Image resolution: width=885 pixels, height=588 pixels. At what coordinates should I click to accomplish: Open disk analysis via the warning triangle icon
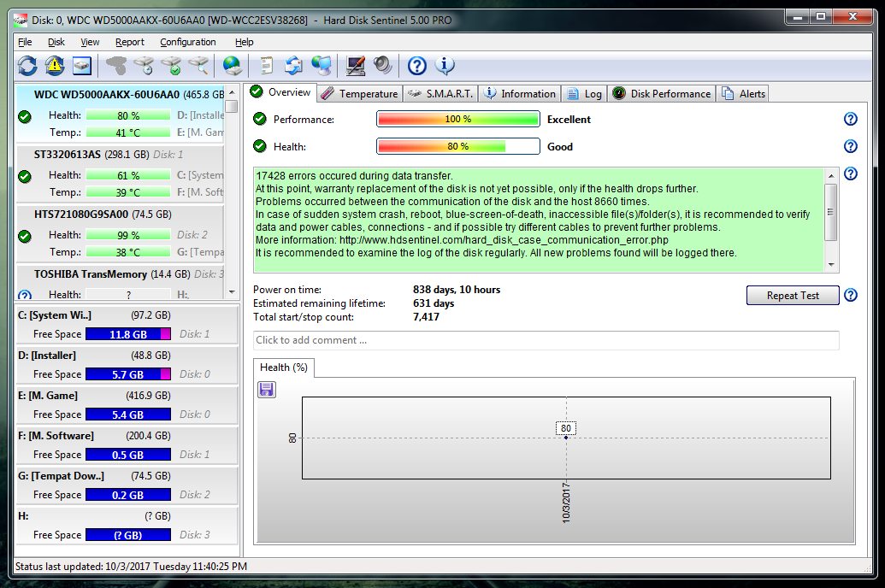(54, 66)
